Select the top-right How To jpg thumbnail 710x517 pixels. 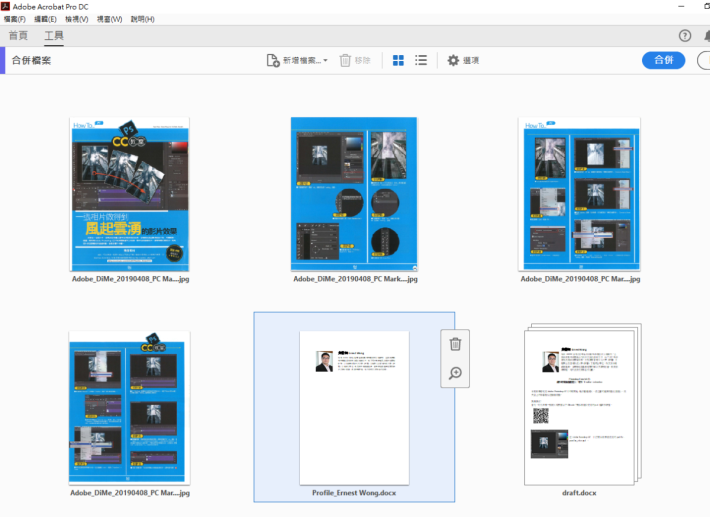point(579,195)
